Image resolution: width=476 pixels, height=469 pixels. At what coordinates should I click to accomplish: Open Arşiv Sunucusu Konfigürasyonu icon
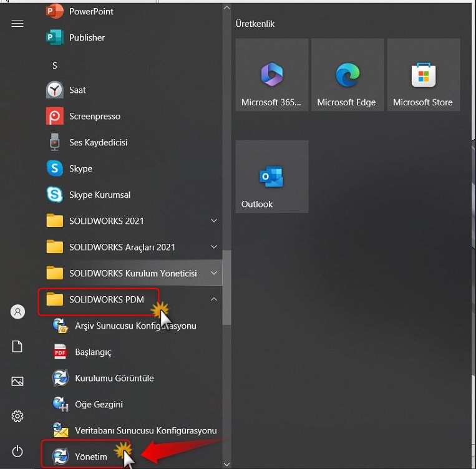click(61, 326)
